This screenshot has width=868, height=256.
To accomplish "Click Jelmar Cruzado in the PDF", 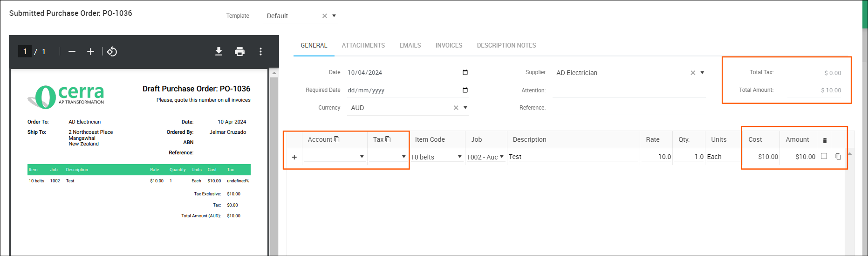I will [x=227, y=132].
